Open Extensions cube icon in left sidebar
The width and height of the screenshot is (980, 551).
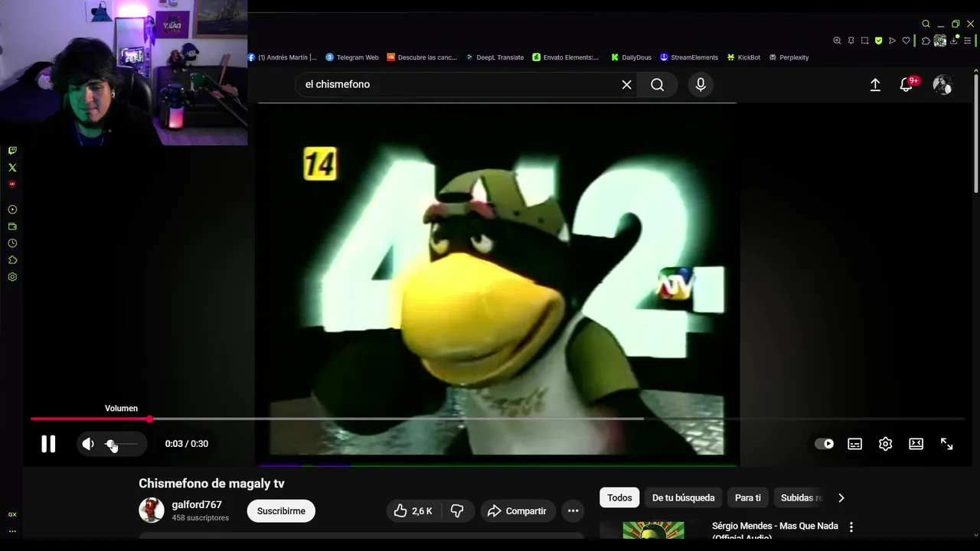(12, 260)
